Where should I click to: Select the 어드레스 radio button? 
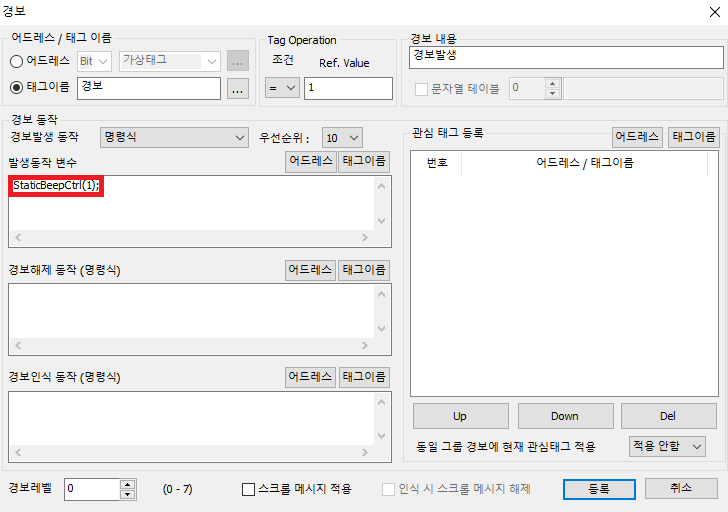[16, 61]
